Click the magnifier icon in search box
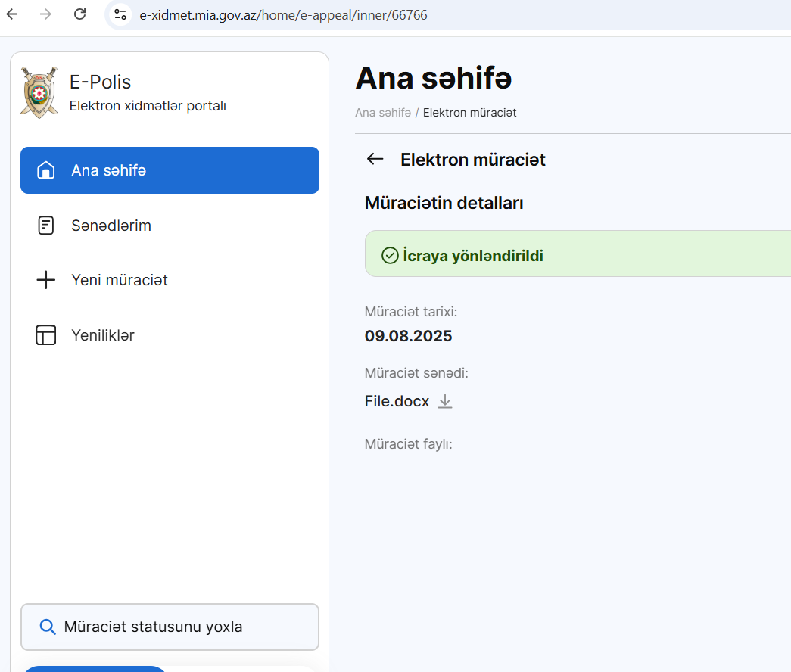Screen dimensions: 791x672 coord(47,627)
